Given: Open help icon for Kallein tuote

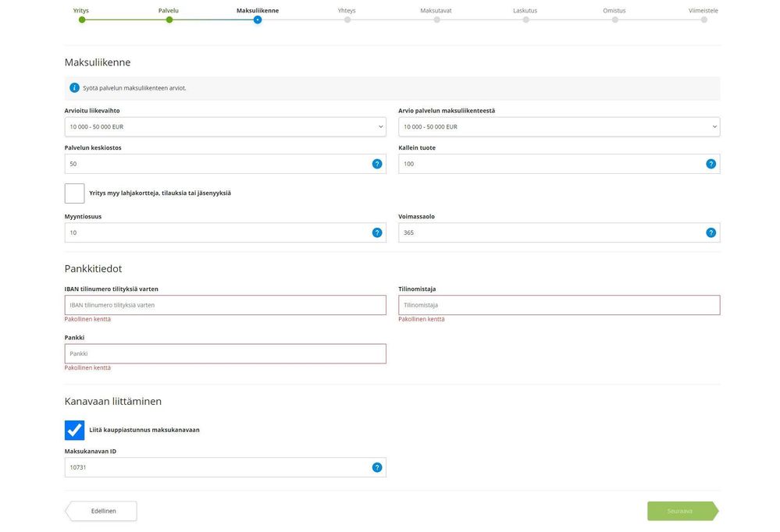Looking at the screenshot, I should point(711,164).
